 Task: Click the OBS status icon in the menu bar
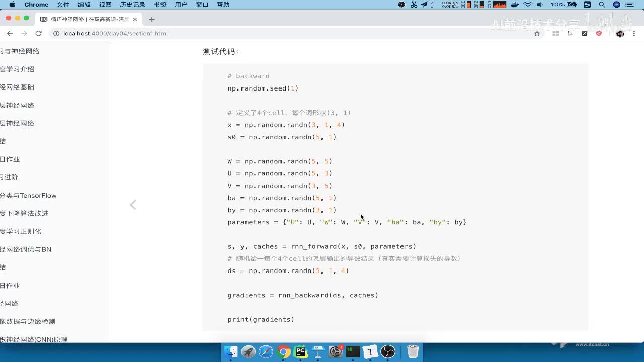coord(401,5)
